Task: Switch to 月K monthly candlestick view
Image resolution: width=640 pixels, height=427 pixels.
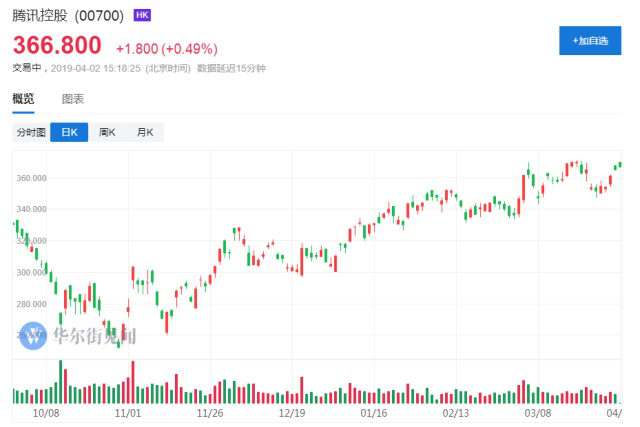Action: click(x=145, y=132)
